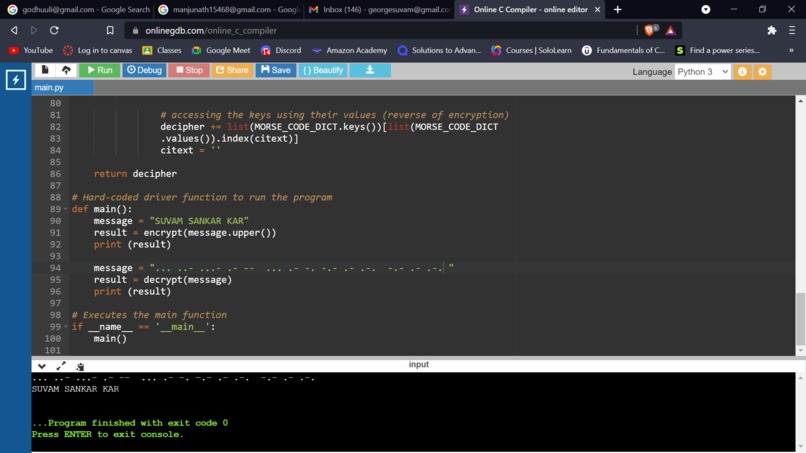
Task: Collapse the console panel chevron
Action: (42, 366)
